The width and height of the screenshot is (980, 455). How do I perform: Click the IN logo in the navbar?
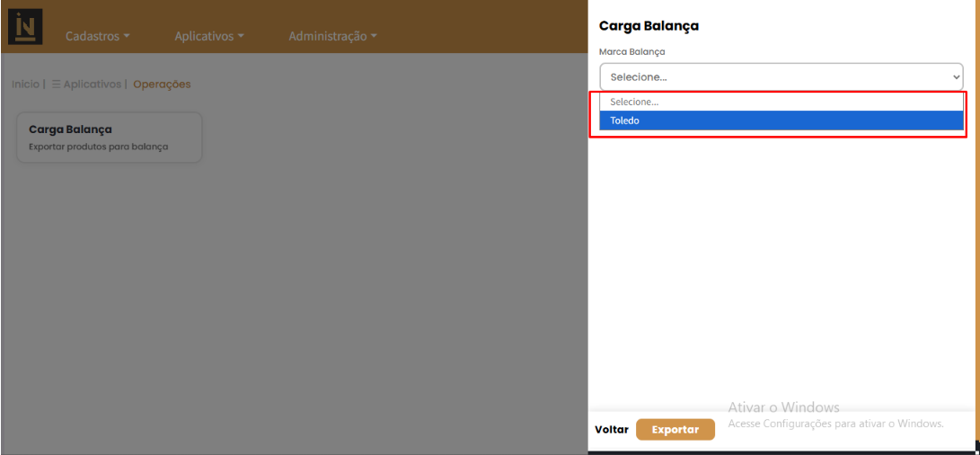pos(25,26)
